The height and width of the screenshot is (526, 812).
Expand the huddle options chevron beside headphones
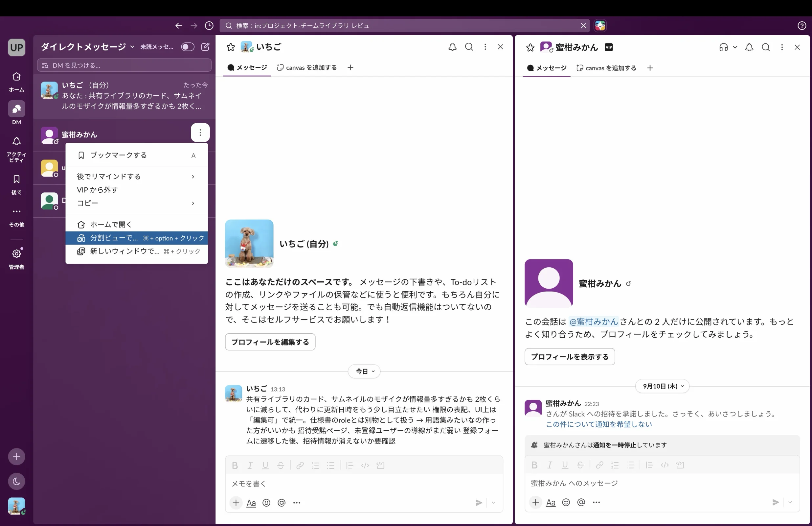735,47
